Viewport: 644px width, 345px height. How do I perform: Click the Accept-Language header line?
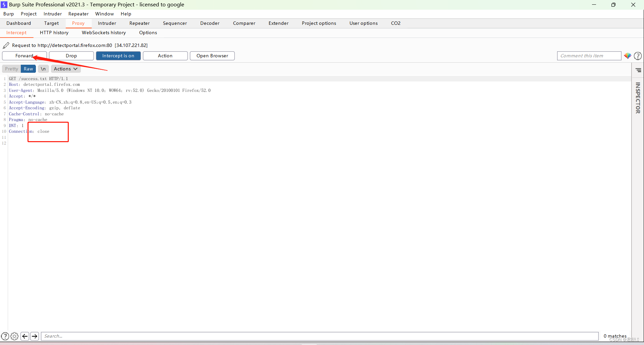tap(70, 102)
